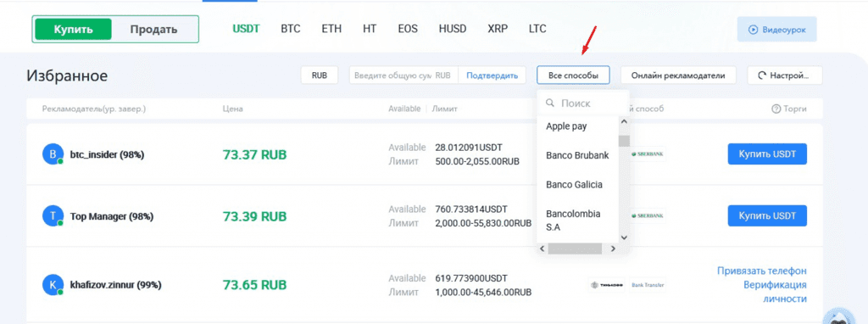The width and height of the screenshot is (868, 324).
Task: Select the USDT currency tab
Action: pos(246,29)
